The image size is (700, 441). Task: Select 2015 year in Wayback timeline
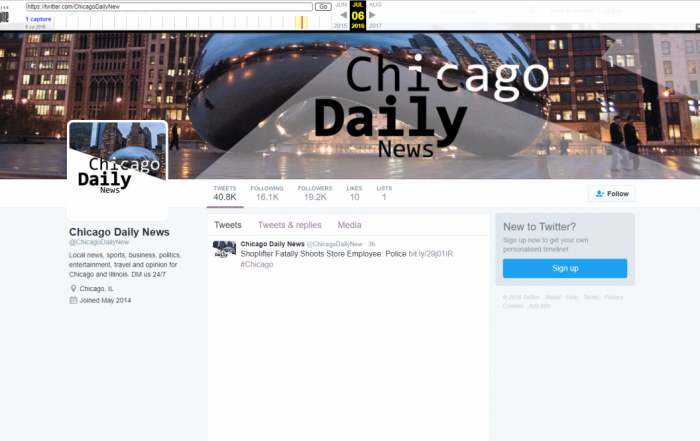[340, 26]
